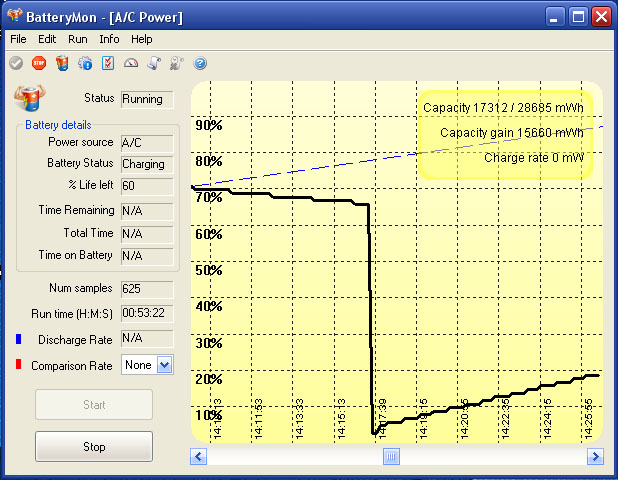Open the Comparison Rate dropdown
Image resolution: width=618 pixels, height=480 pixels.
tap(165, 365)
